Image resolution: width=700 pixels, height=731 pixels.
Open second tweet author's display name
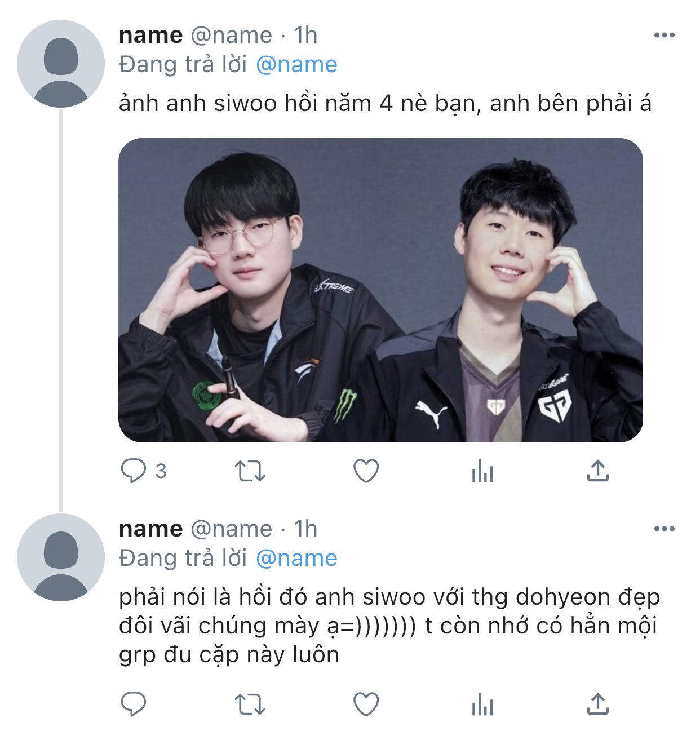point(151,529)
